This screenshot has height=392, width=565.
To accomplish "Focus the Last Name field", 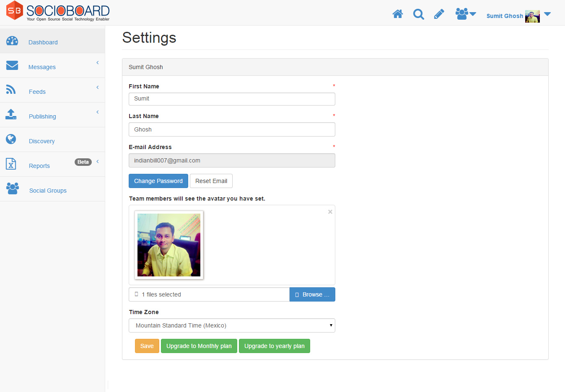I will tap(232, 129).
